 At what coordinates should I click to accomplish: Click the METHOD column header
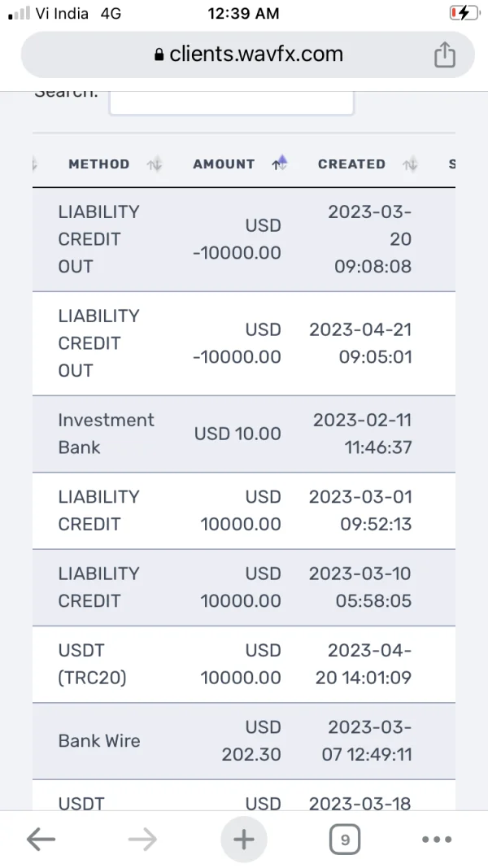pyautogui.click(x=99, y=164)
